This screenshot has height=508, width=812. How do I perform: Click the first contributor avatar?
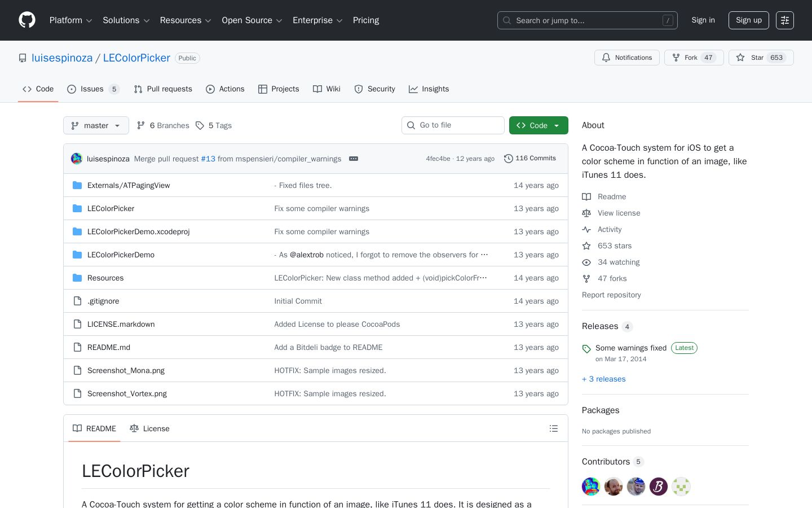[x=591, y=487]
